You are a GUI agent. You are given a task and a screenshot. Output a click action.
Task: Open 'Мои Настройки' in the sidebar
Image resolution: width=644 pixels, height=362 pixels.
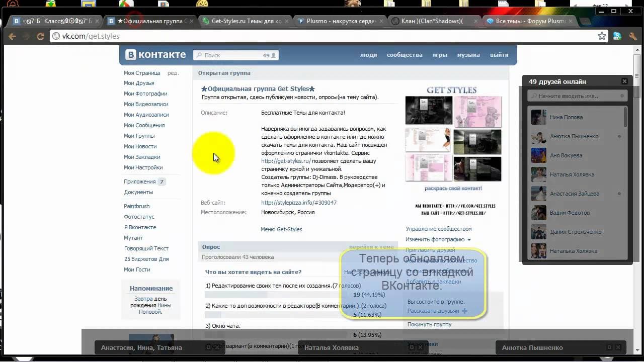pos(143,167)
